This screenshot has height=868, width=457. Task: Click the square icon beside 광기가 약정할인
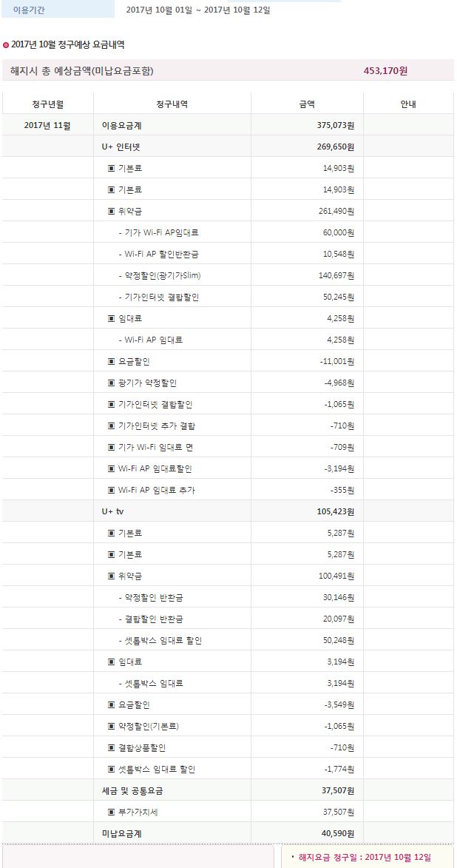pos(112,383)
